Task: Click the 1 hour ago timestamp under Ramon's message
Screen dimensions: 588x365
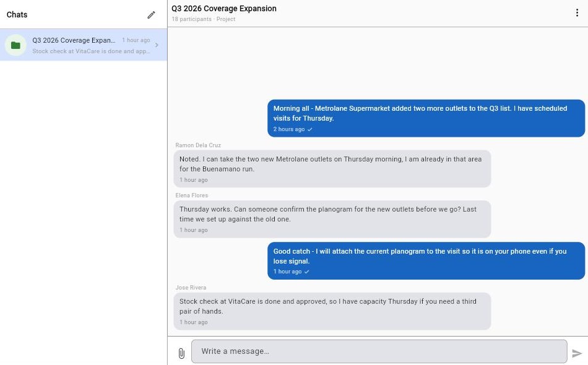Action: pyautogui.click(x=194, y=180)
